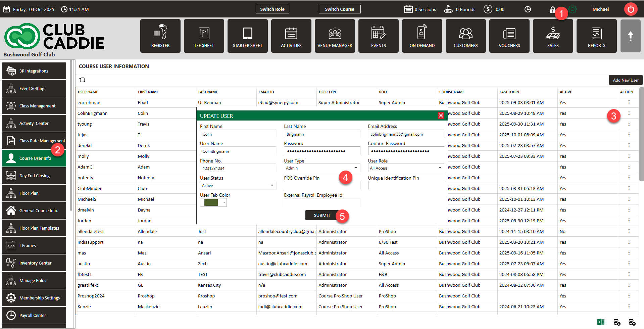Click the lock icon in top bar
Screen dimensions: 644x329
[552, 10]
